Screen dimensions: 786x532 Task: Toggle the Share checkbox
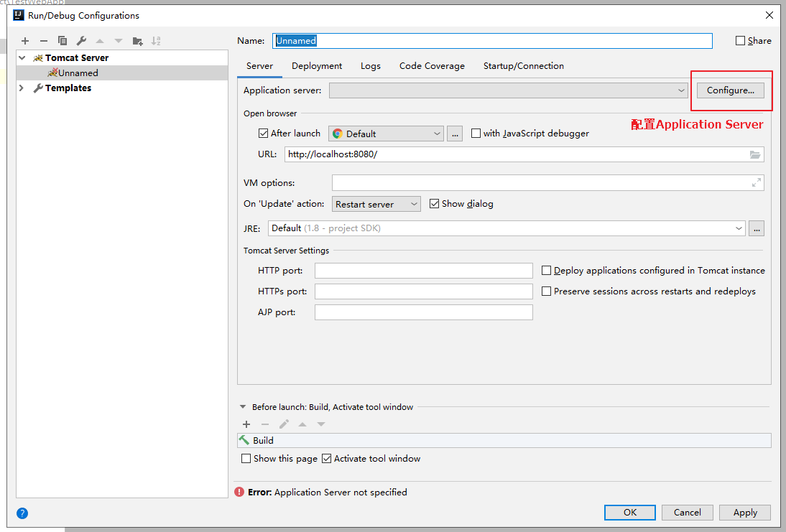740,41
